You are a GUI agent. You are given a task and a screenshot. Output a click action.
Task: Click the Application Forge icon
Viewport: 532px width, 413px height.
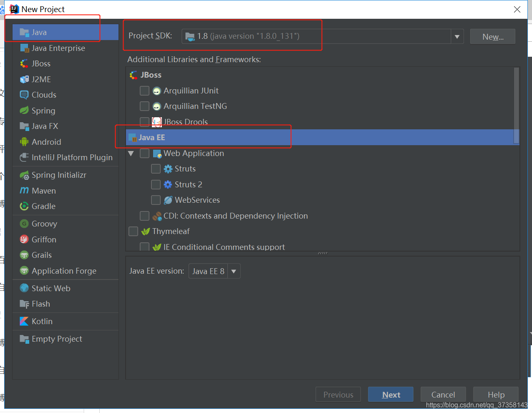(x=24, y=271)
